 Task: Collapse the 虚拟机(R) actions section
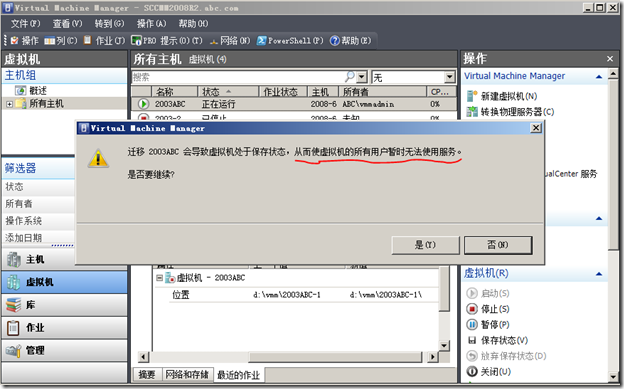pyautogui.click(x=599, y=274)
